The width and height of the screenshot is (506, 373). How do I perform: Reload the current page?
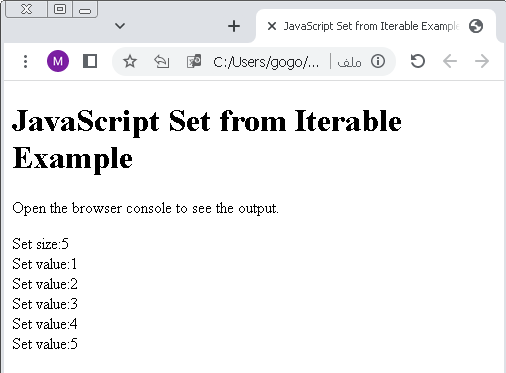(x=418, y=61)
